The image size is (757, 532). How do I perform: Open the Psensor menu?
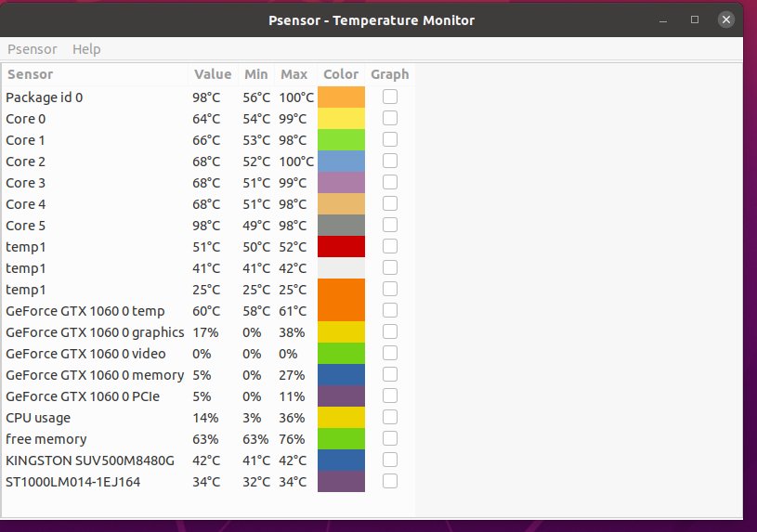pos(33,49)
